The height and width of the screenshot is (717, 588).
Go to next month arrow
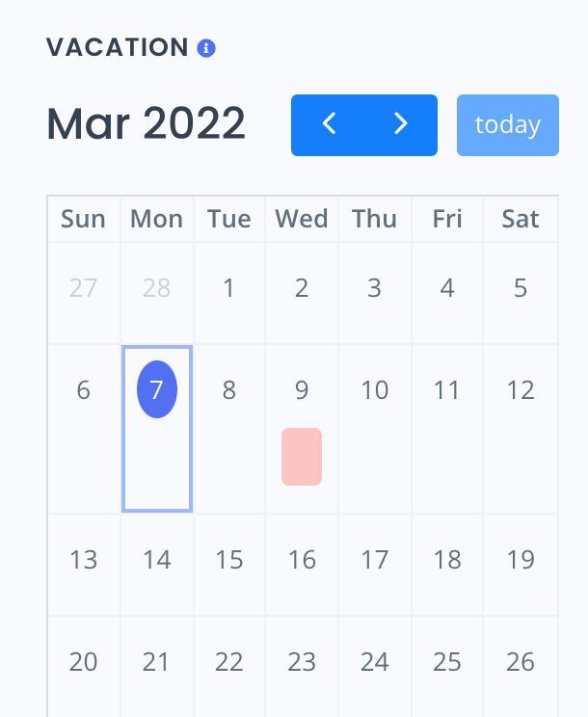coord(401,125)
